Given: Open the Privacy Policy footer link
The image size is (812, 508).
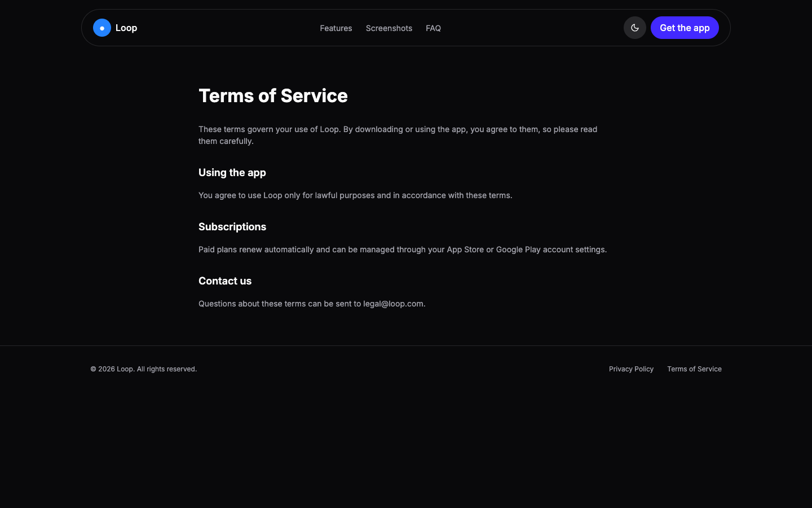Looking at the screenshot, I should [x=631, y=369].
